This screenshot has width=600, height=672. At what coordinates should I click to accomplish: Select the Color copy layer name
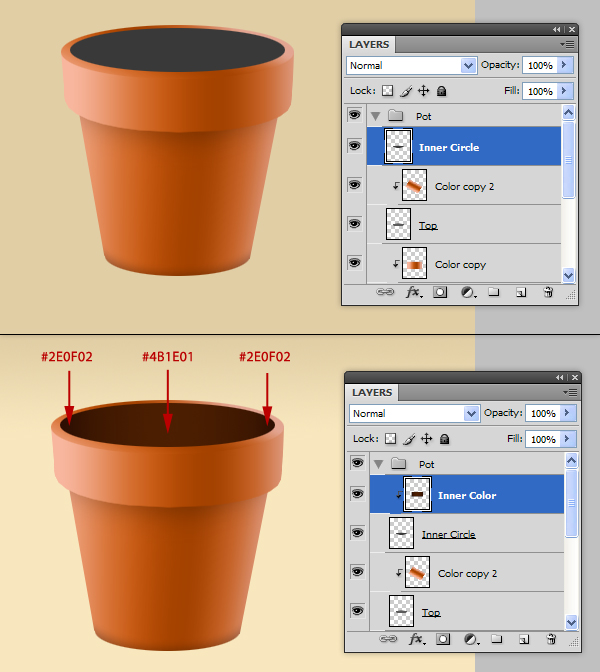tap(460, 265)
